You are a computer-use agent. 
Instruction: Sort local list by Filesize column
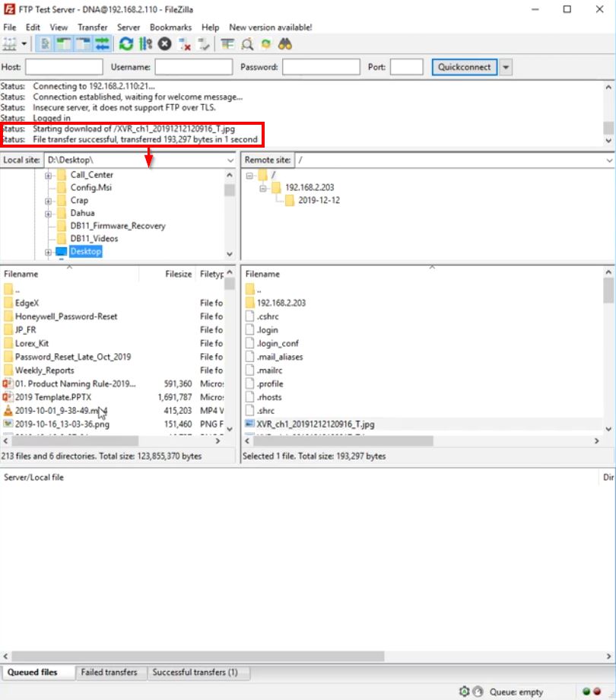click(179, 274)
